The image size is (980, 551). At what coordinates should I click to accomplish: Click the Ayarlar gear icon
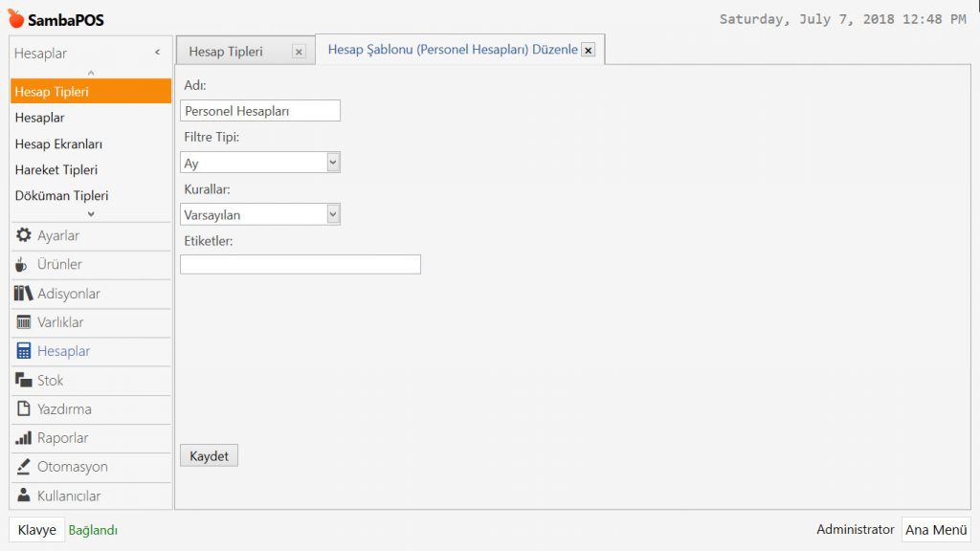24,235
